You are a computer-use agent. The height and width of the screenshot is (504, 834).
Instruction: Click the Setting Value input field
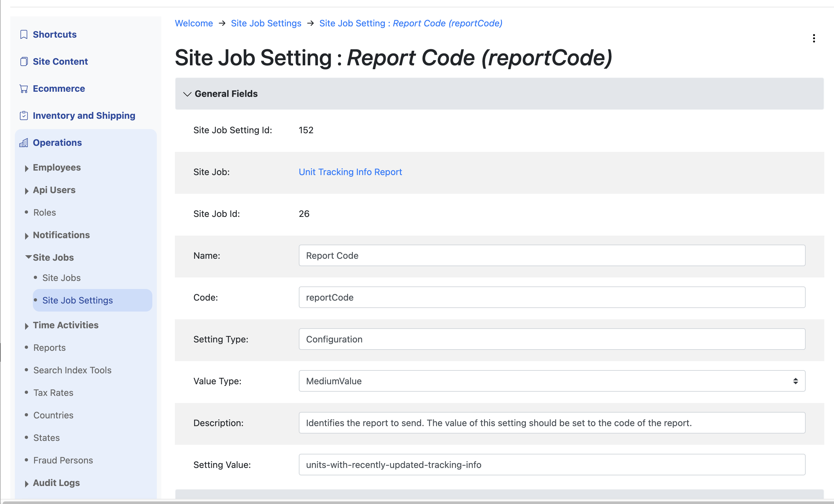pos(552,464)
